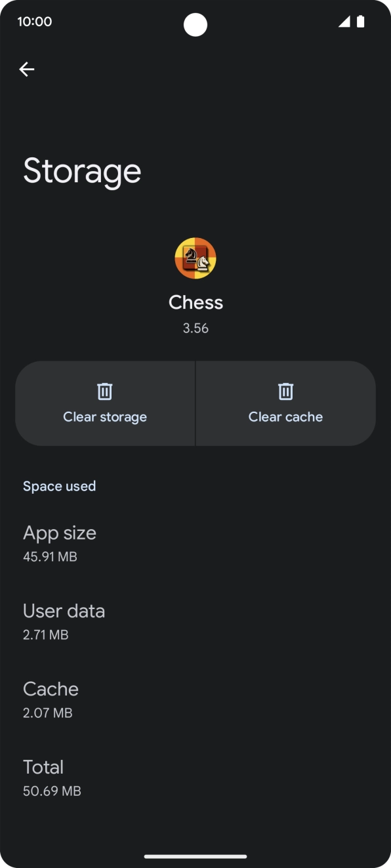Tap the battery status icon
The height and width of the screenshot is (868, 391).
(360, 21)
